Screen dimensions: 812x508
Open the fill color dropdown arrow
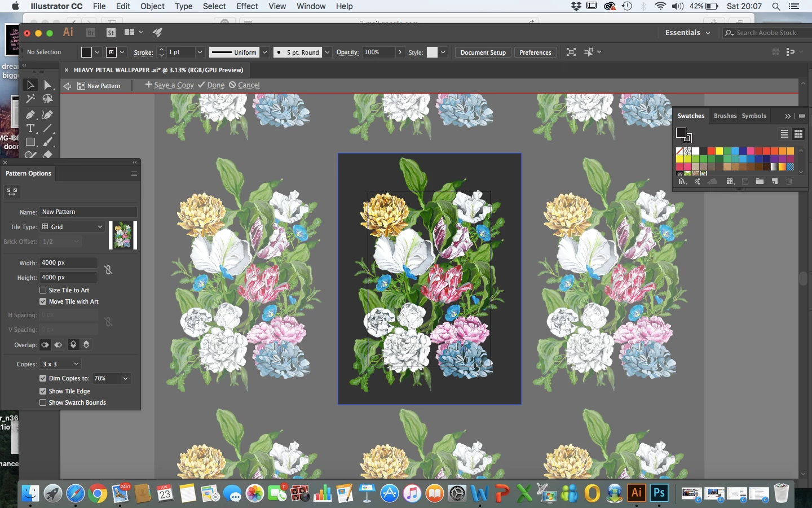coord(97,52)
